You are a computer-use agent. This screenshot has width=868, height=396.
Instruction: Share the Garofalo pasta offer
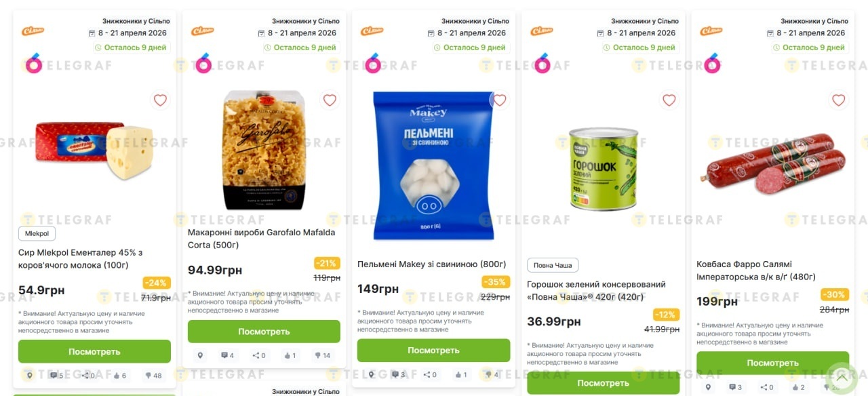click(x=258, y=355)
